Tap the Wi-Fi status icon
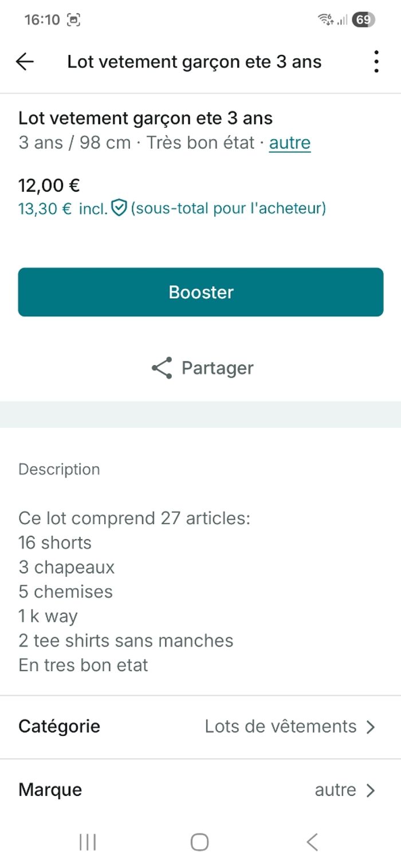Viewport: 401px width, 868px height. click(x=326, y=20)
